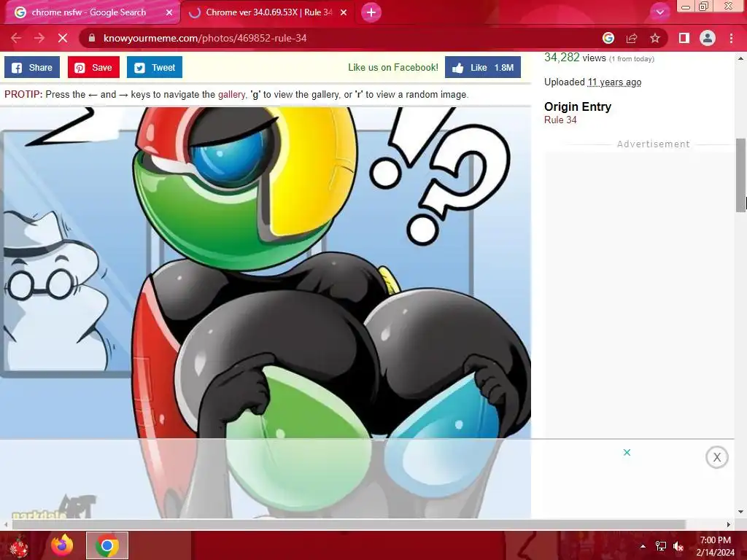Image resolution: width=747 pixels, height=560 pixels.
Task: Like the page on Facebook
Action: (x=483, y=68)
